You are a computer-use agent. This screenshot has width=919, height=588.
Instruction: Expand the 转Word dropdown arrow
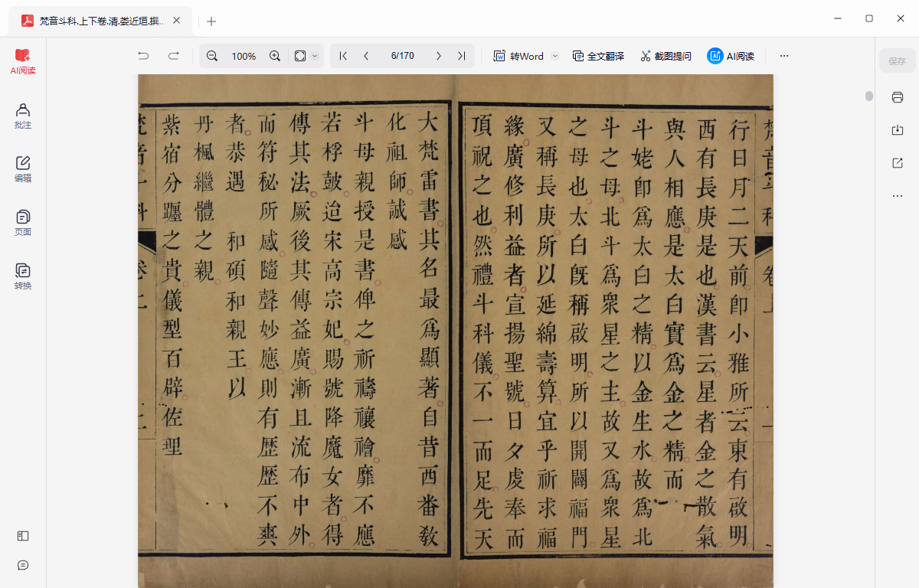coord(555,56)
